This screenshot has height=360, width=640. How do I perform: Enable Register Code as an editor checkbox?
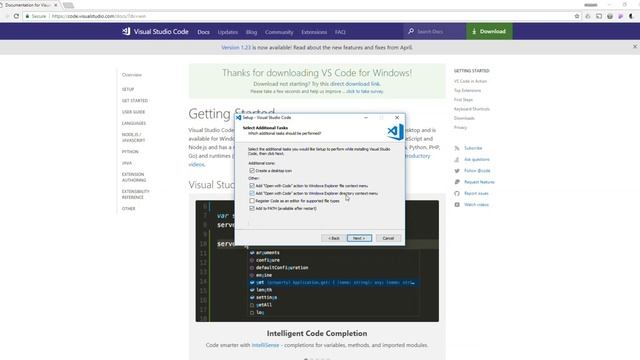point(252,201)
